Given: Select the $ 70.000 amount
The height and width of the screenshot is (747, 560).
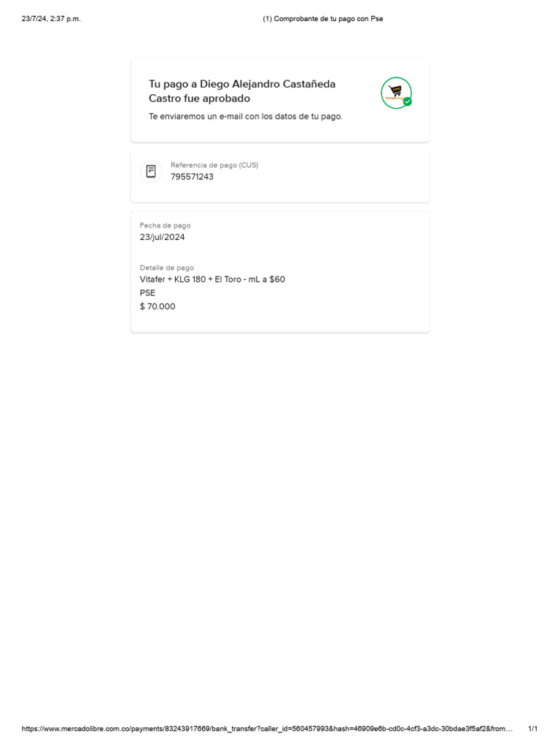Looking at the screenshot, I should (157, 306).
